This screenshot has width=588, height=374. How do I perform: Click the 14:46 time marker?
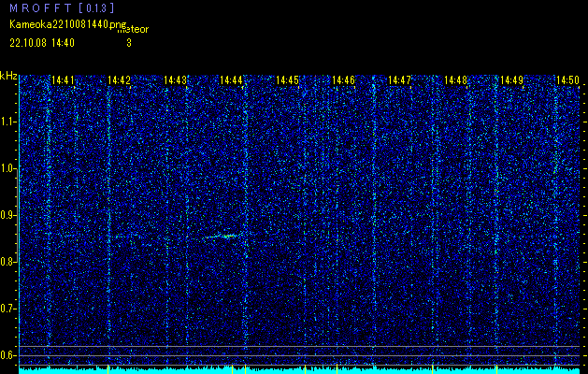click(343, 79)
